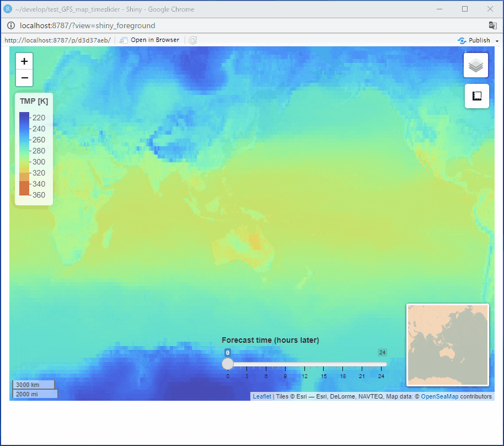Minimize the Chrome window
The image size is (504, 446).
click(x=439, y=9)
